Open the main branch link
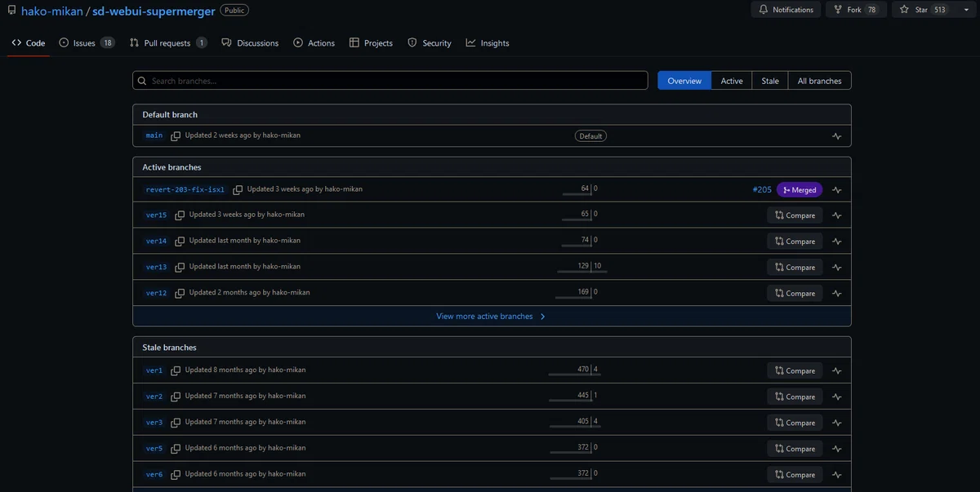 coord(154,136)
